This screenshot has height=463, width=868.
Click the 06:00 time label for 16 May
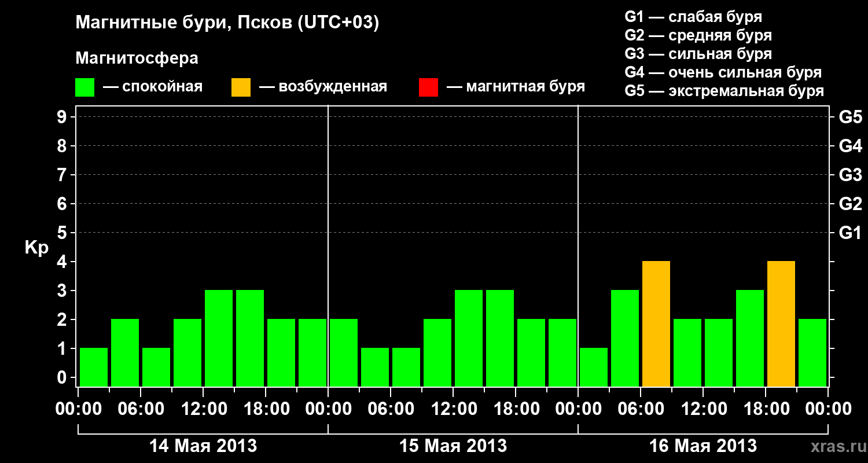coord(641,409)
